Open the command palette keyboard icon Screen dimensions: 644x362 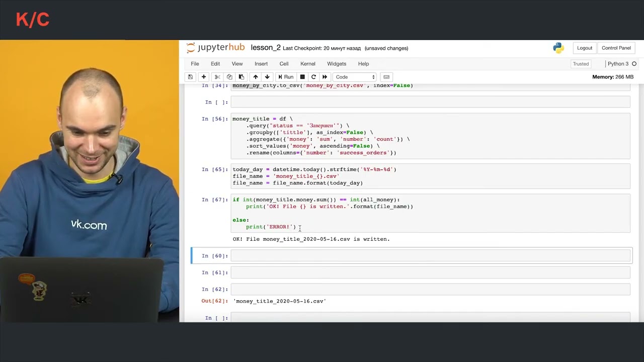pos(386,77)
